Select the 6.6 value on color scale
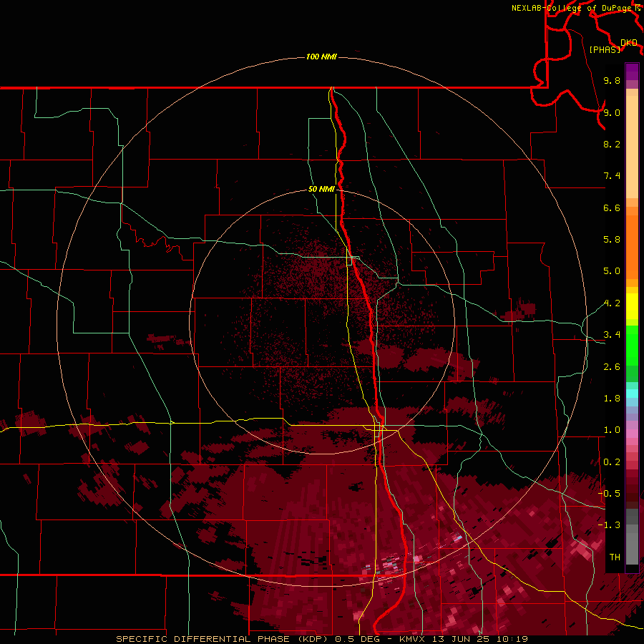 [x=612, y=208]
